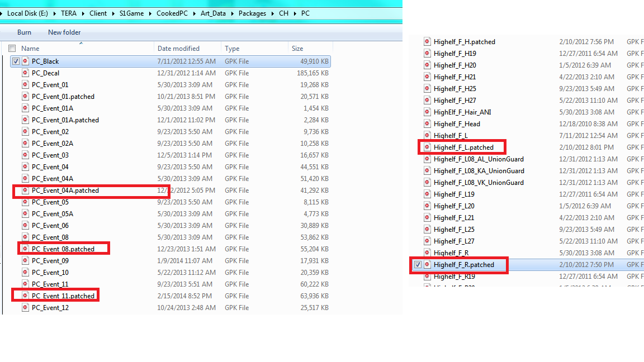Navigate to Art_Data in address path

[x=216, y=13]
